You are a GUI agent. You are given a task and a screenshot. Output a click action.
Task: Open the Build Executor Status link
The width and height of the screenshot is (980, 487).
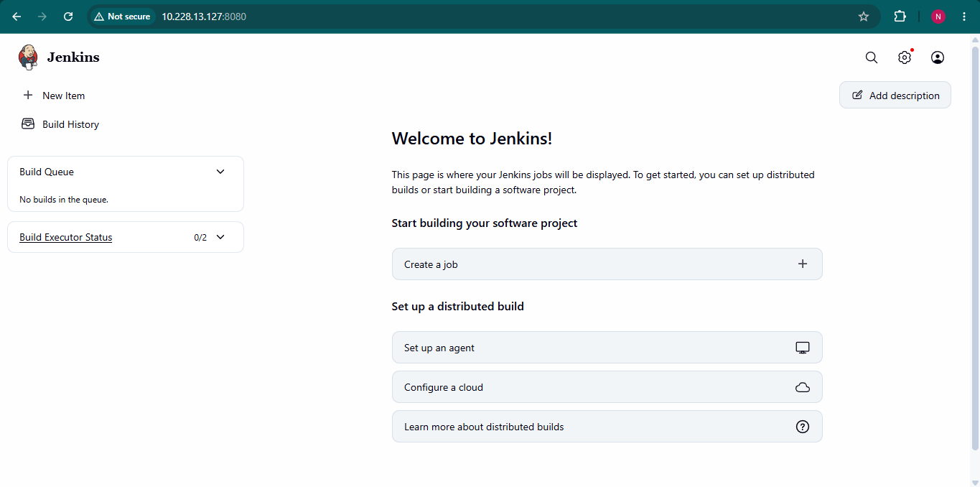point(65,237)
